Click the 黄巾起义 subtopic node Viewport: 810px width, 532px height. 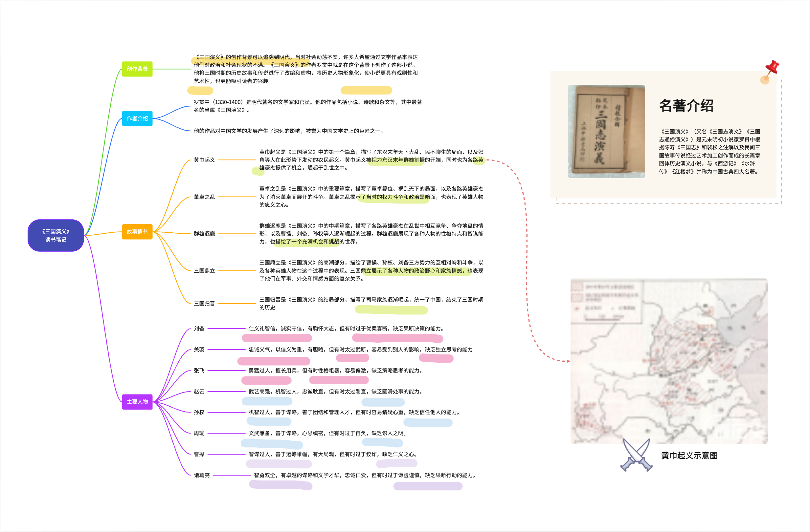point(204,160)
